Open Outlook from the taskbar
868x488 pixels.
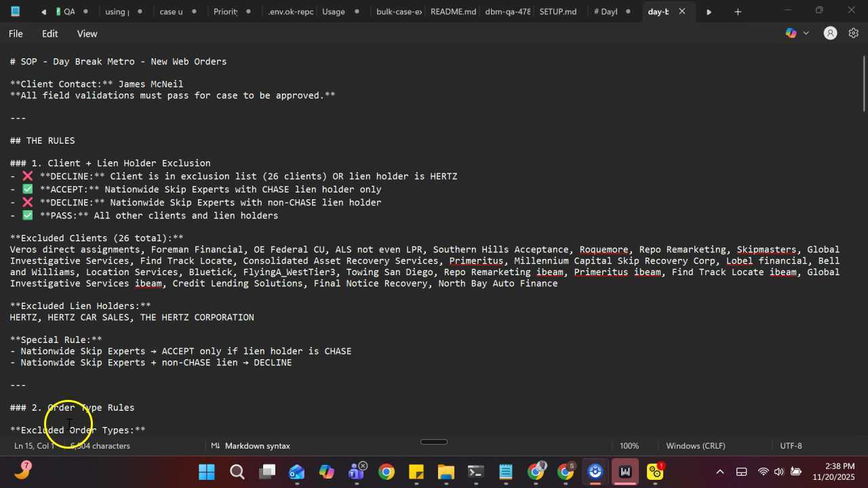296,472
